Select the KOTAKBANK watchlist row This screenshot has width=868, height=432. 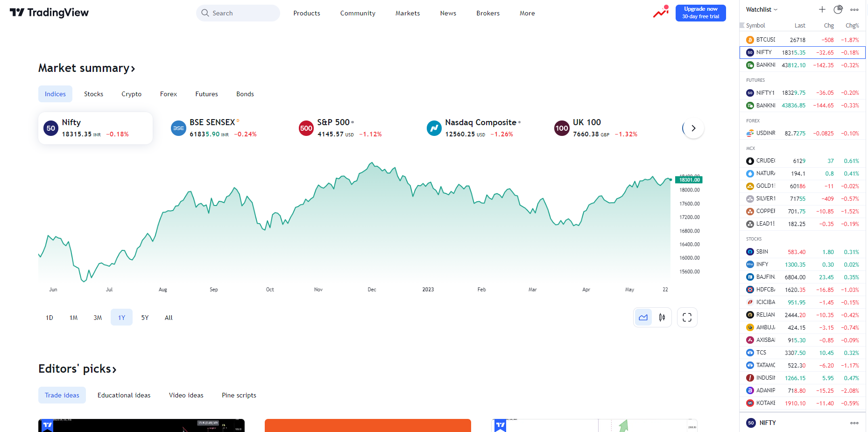coord(803,404)
